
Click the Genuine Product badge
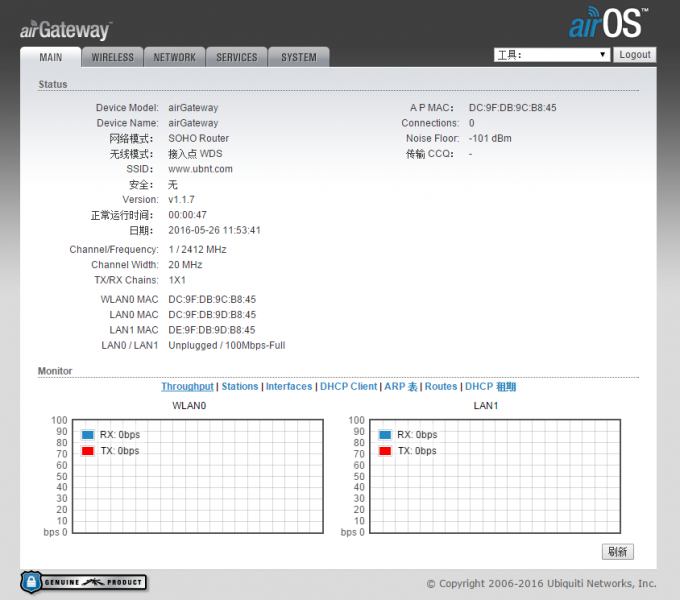tap(83, 581)
